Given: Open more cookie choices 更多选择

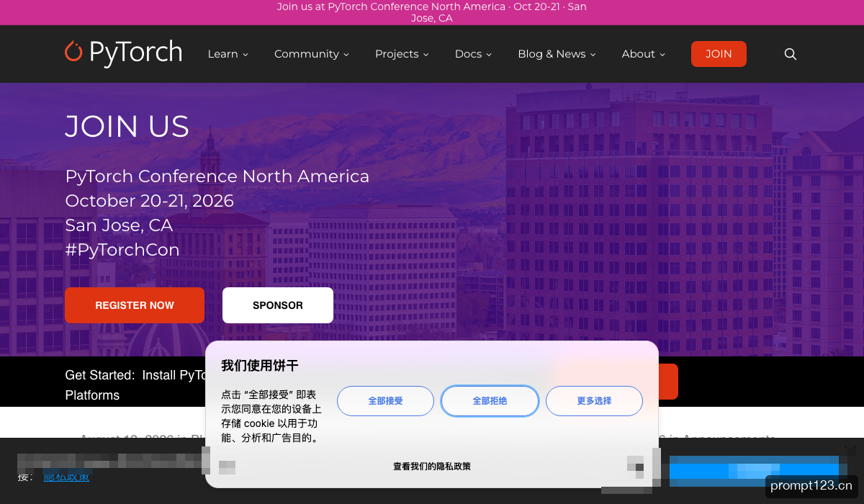Looking at the screenshot, I should coord(594,401).
